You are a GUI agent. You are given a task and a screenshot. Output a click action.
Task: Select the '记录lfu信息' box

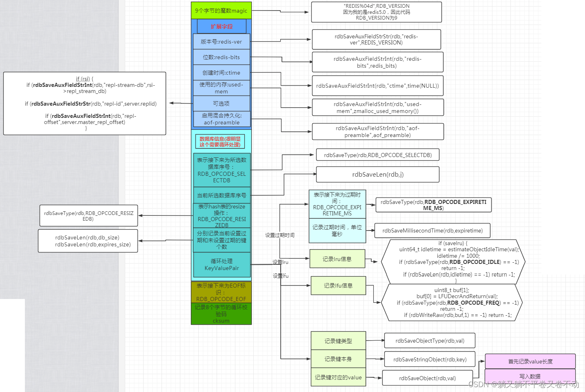click(x=338, y=286)
